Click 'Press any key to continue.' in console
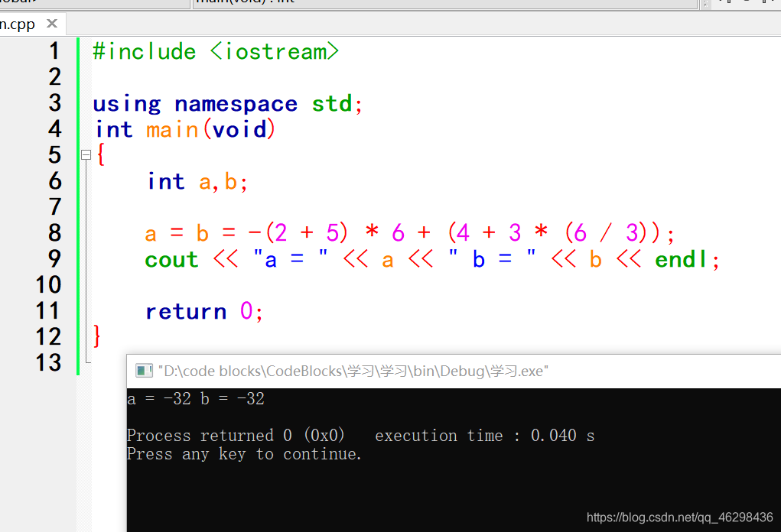Viewport: 781px width, 532px height. tap(244, 454)
